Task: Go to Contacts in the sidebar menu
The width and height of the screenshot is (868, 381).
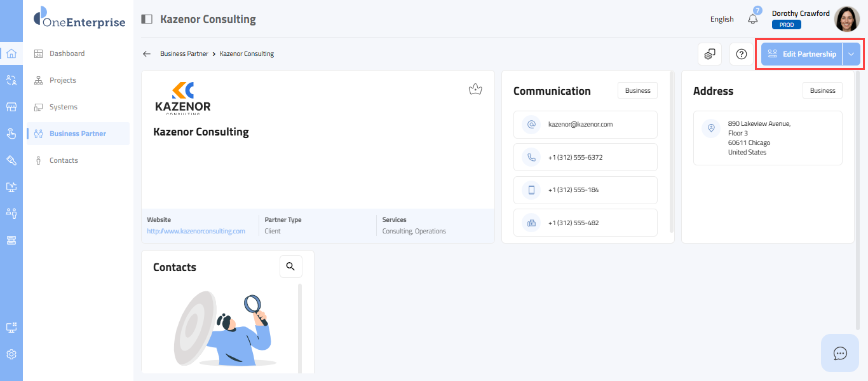Action: 64,160
